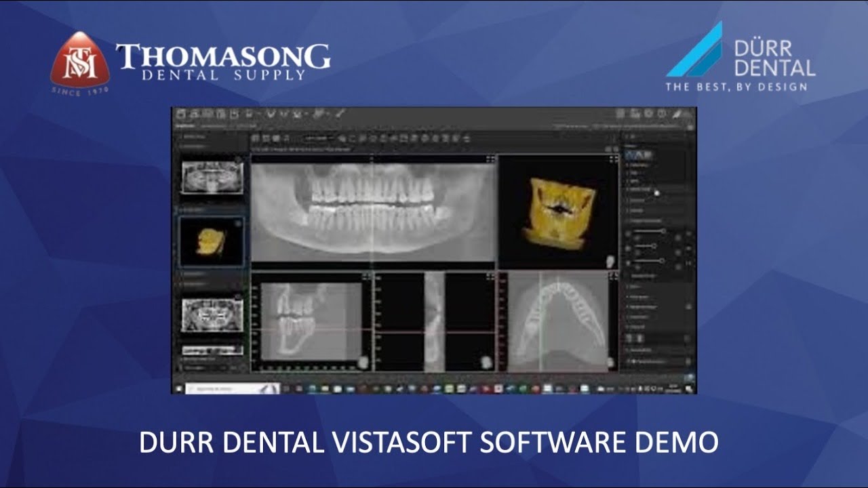The height and width of the screenshot is (488, 868).
Task: Maximize the large panoramic view pane
Action: point(491,159)
